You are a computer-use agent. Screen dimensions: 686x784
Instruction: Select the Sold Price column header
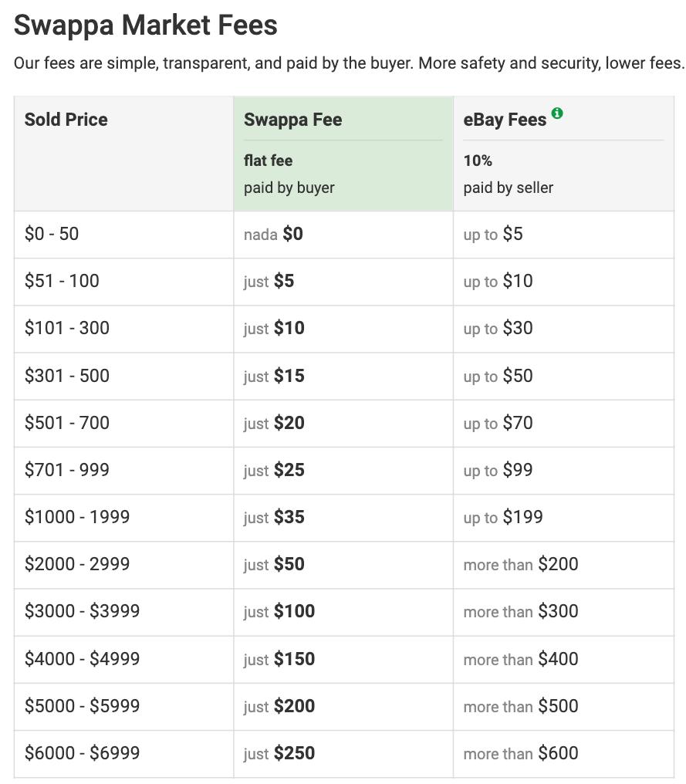(66, 120)
